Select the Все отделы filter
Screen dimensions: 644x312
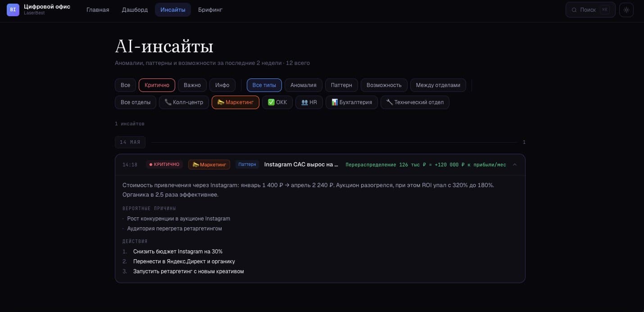pos(136,102)
